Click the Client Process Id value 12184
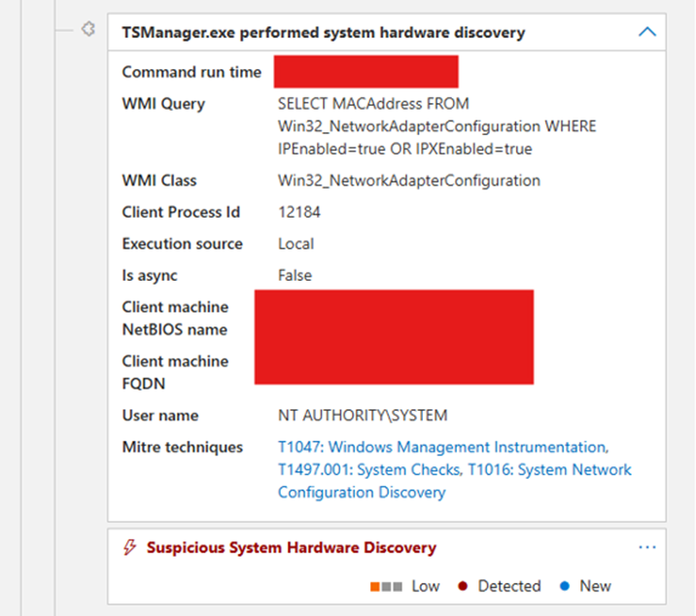Viewport: 696px width, 616px height. (299, 212)
